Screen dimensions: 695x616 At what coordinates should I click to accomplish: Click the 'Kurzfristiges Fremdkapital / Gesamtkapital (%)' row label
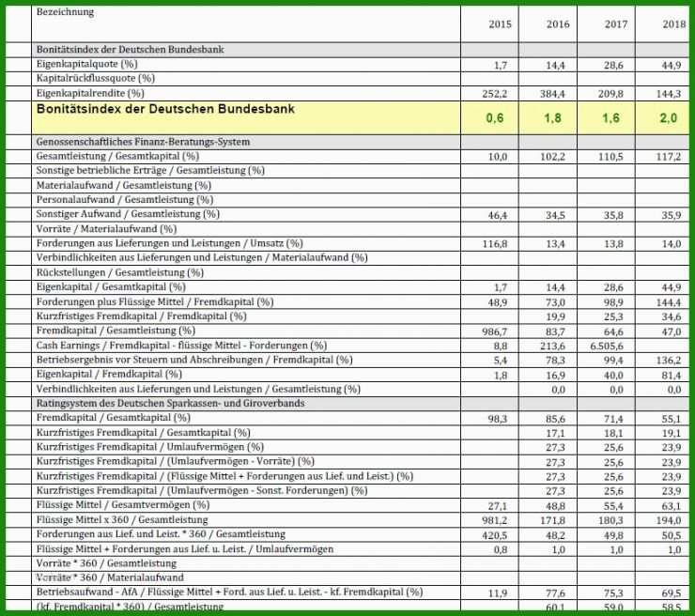pyautogui.click(x=144, y=433)
